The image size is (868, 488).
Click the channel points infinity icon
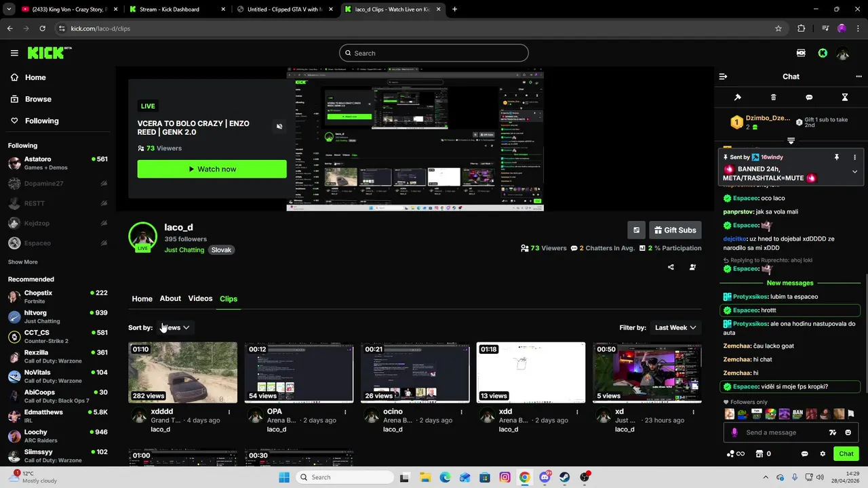[736, 454]
